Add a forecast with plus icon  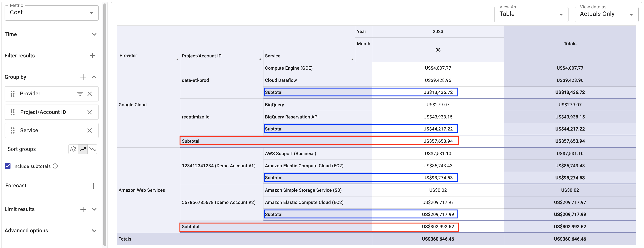click(93, 186)
